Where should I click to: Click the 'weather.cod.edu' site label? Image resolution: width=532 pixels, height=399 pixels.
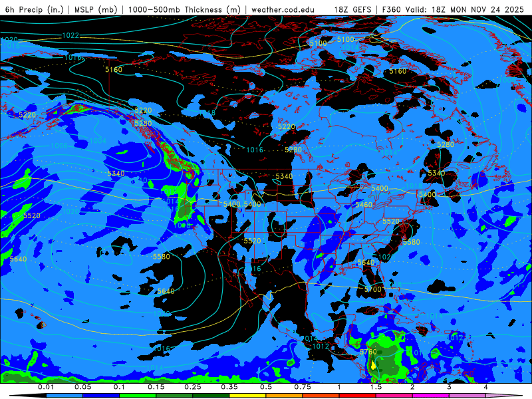(283, 9)
